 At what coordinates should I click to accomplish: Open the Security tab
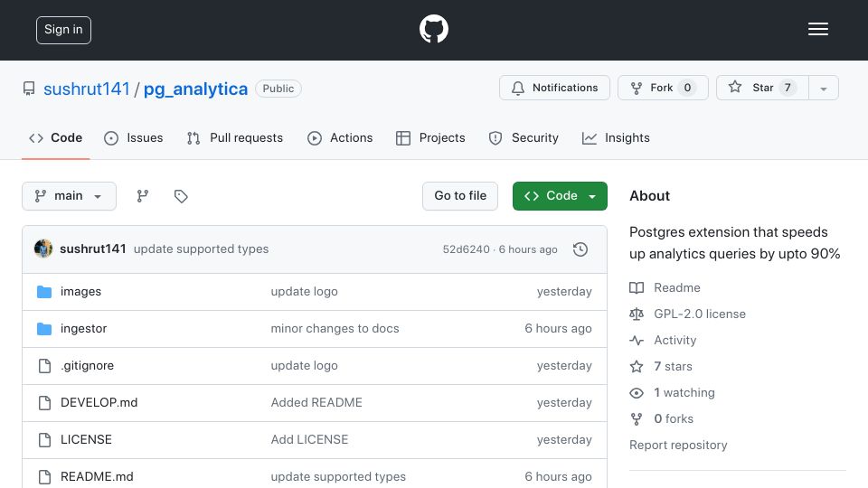[x=524, y=137]
